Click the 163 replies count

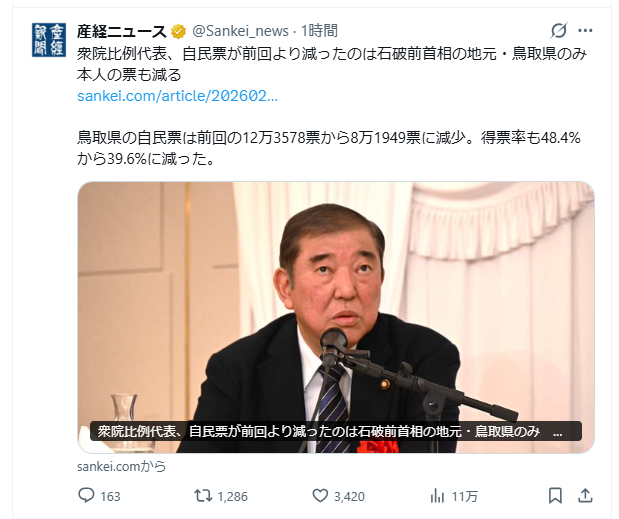coord(110,496)
